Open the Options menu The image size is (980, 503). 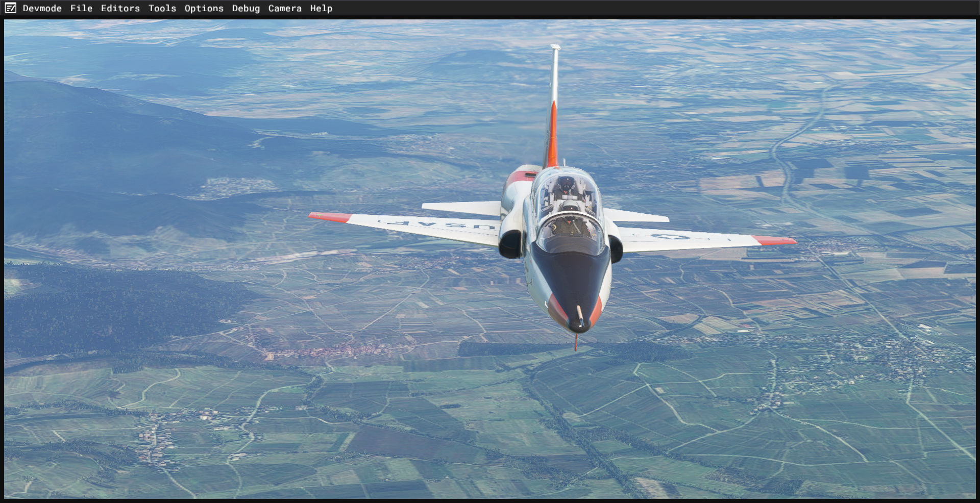(x=204, y=8)
